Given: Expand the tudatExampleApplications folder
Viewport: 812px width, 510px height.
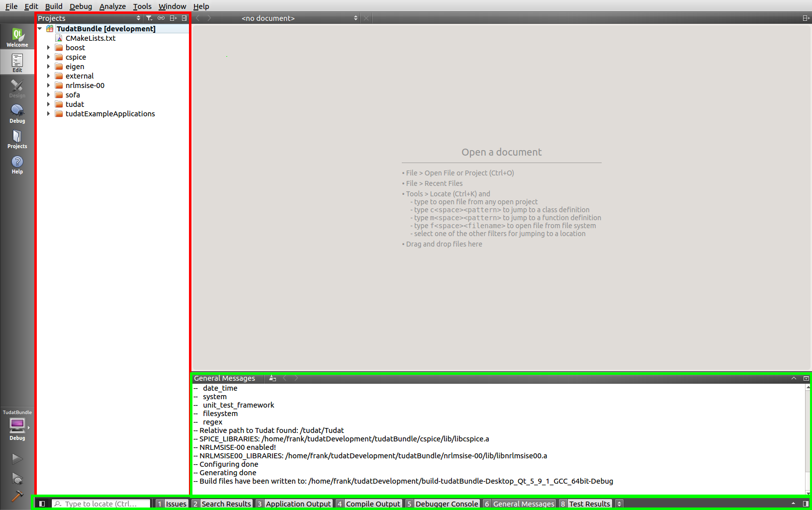Looking at the screenshot, I should click(x=48, y=114).
